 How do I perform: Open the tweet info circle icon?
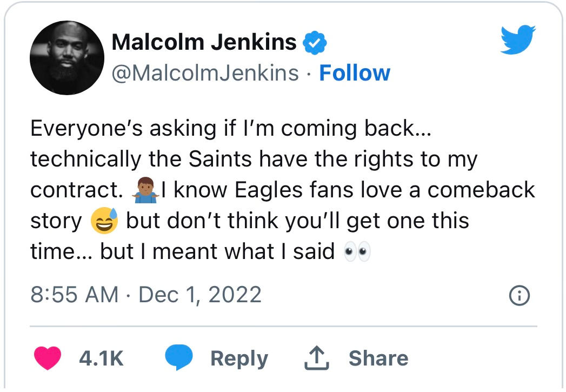tap(520, 295)
